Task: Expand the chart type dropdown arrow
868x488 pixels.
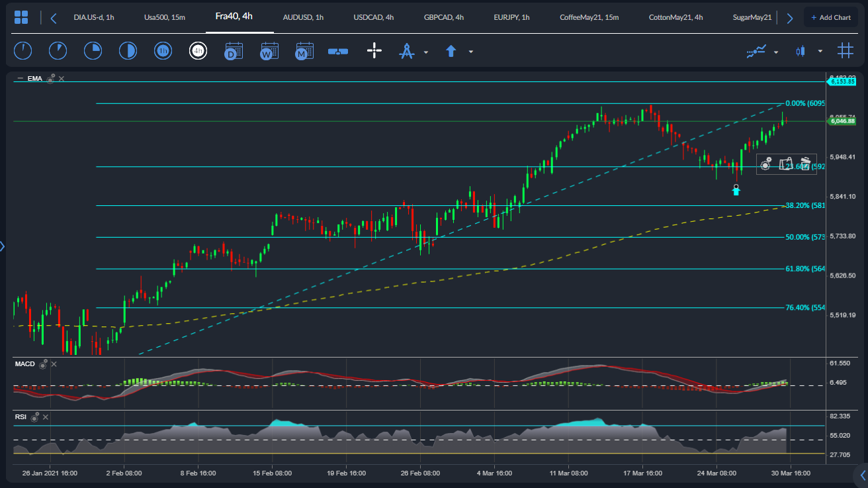Action: click(820, 52)
